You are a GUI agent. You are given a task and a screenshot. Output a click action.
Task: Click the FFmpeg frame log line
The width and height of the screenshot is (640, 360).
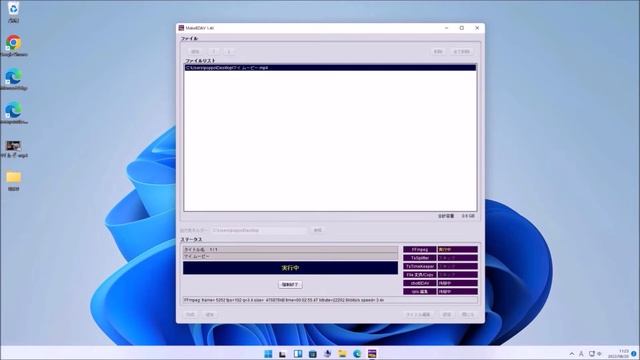[330, 300]
